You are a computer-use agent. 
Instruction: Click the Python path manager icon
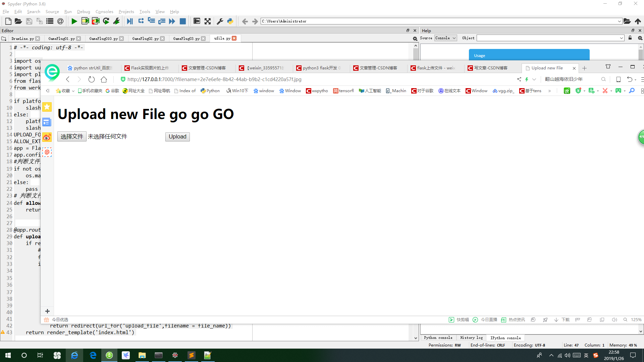tap(230, 21)
